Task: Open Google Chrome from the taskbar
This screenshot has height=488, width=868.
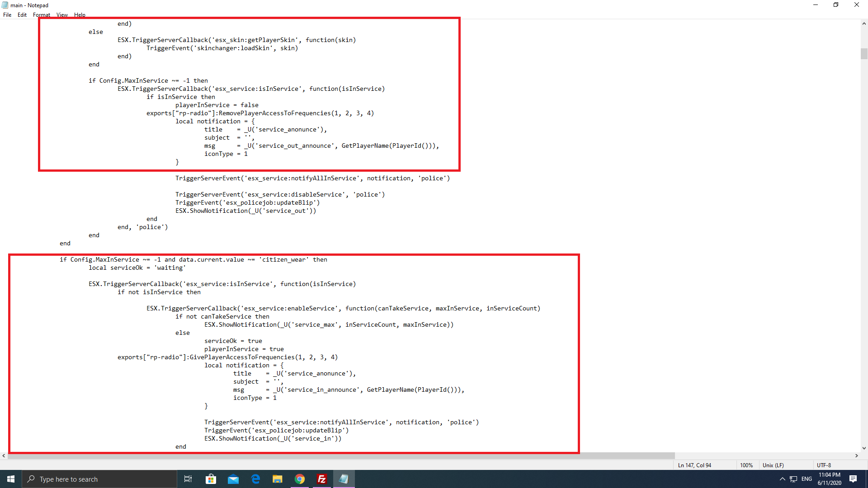Action: [300, 479]
